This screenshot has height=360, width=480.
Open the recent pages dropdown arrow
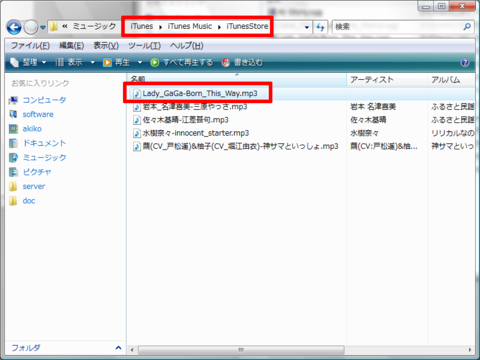click(x=43, y=28)
